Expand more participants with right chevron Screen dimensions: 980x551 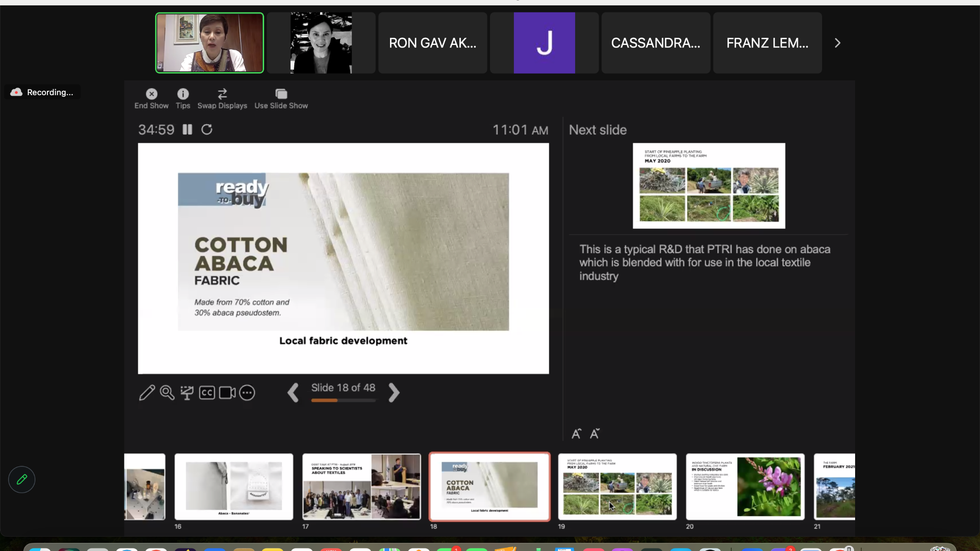pos(837,43)
